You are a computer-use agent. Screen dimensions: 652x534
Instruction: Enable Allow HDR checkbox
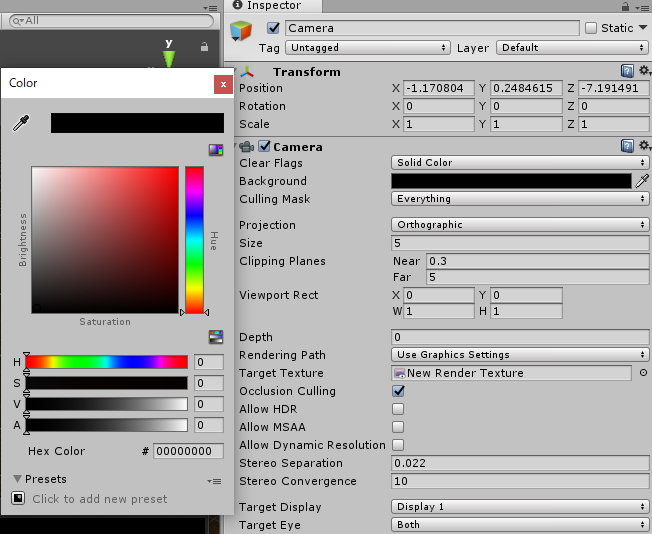[398, 409]
